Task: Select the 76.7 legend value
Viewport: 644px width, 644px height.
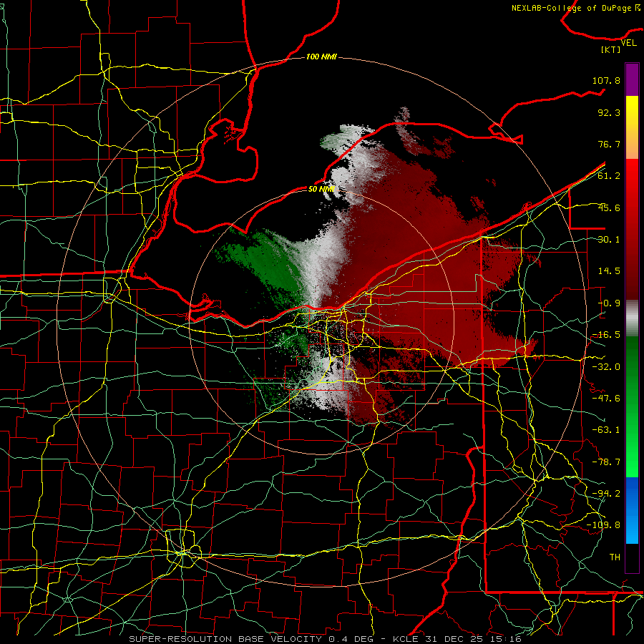Action: 609,144
